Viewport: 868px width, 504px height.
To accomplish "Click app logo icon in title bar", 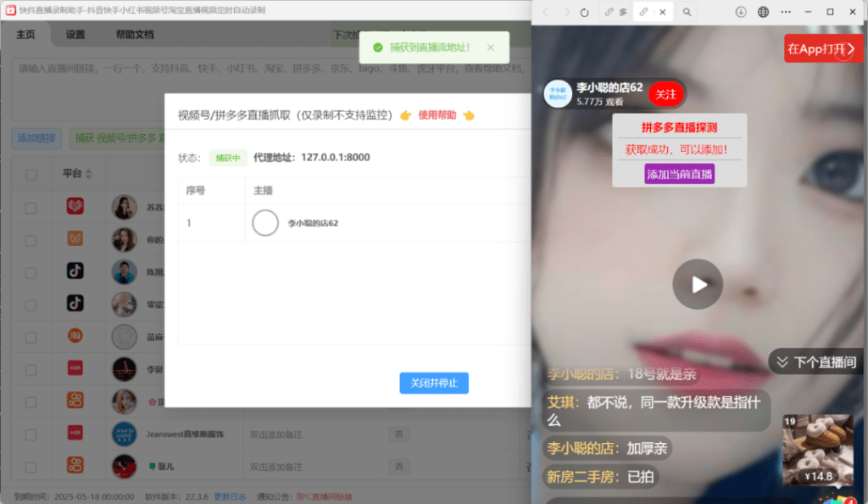I will coord(10,10).
